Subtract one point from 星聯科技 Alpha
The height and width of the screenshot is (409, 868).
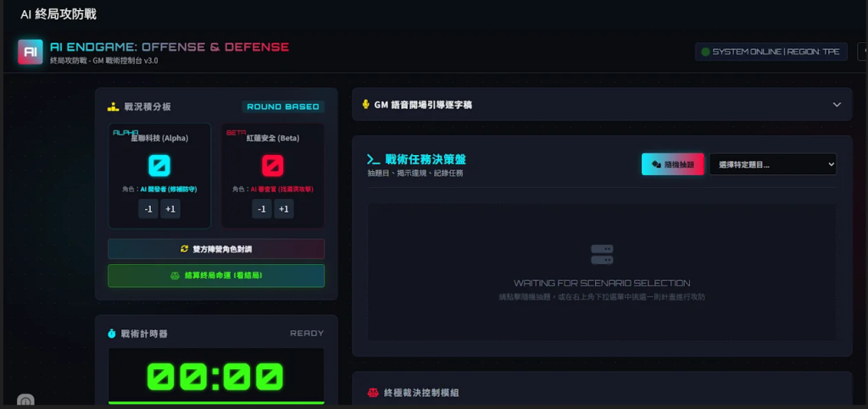pyautogui.click(x=147, y=209)
